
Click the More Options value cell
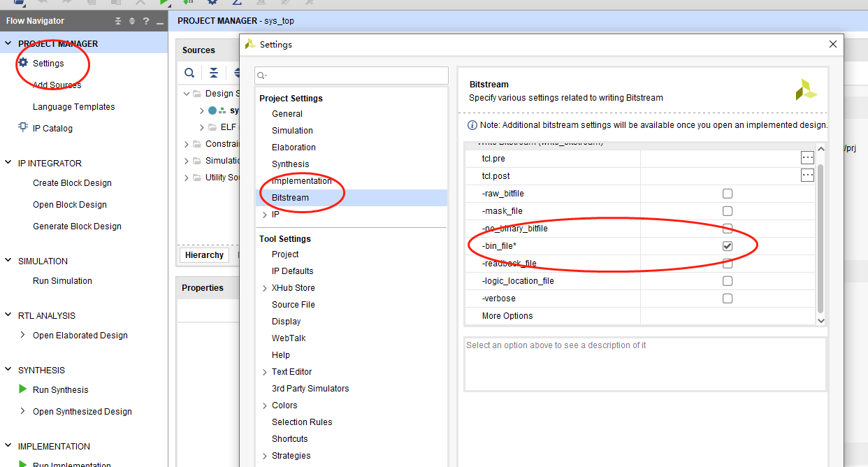coord(728,316)
